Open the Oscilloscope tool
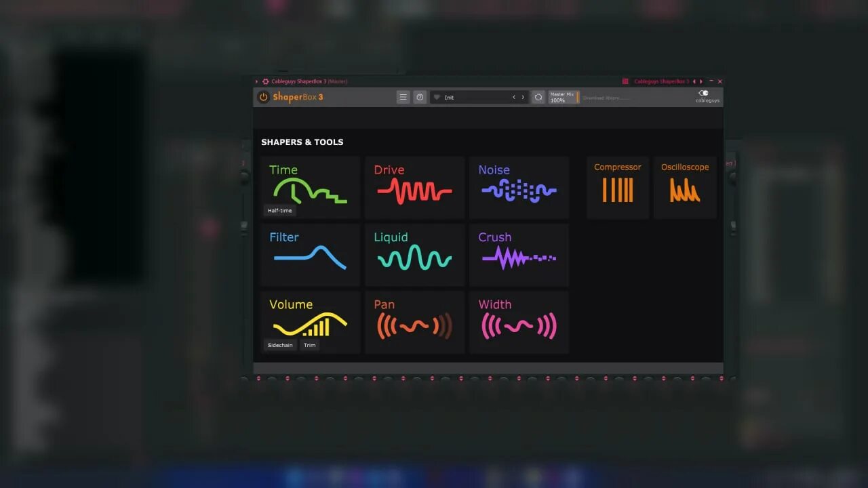This screenshot has height=488, width=868. 685,188
